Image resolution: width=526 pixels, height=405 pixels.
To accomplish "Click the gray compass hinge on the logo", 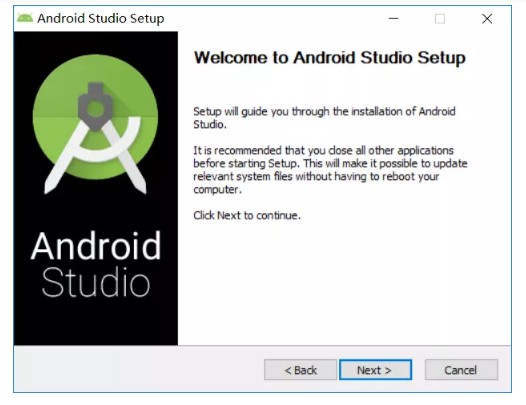I will click(x=96, y=107).
